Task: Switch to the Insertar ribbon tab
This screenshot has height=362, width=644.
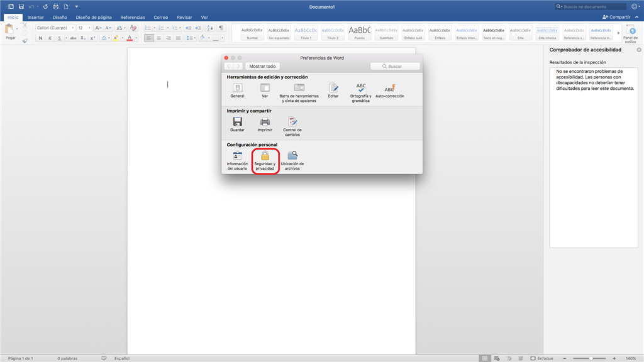Action: (36, 17)
